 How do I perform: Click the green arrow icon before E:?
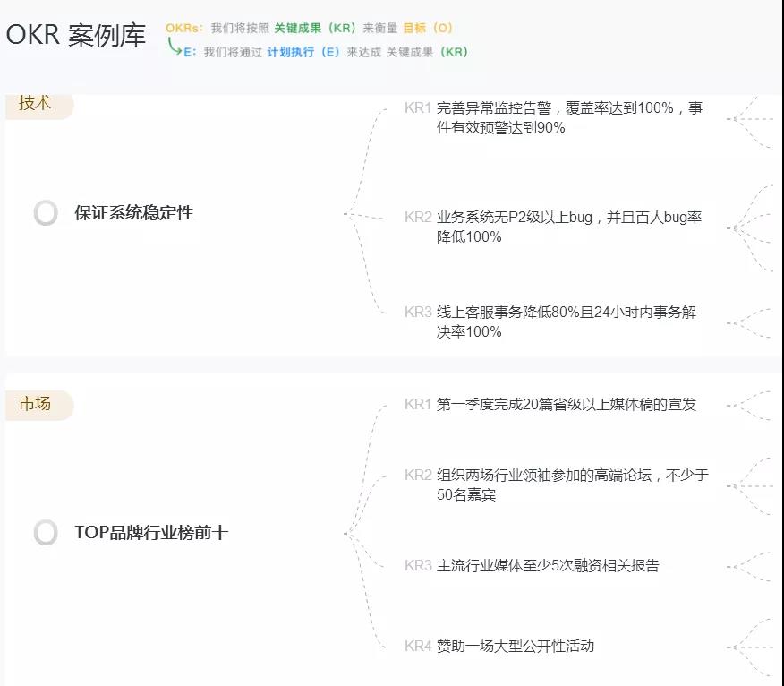175,47
